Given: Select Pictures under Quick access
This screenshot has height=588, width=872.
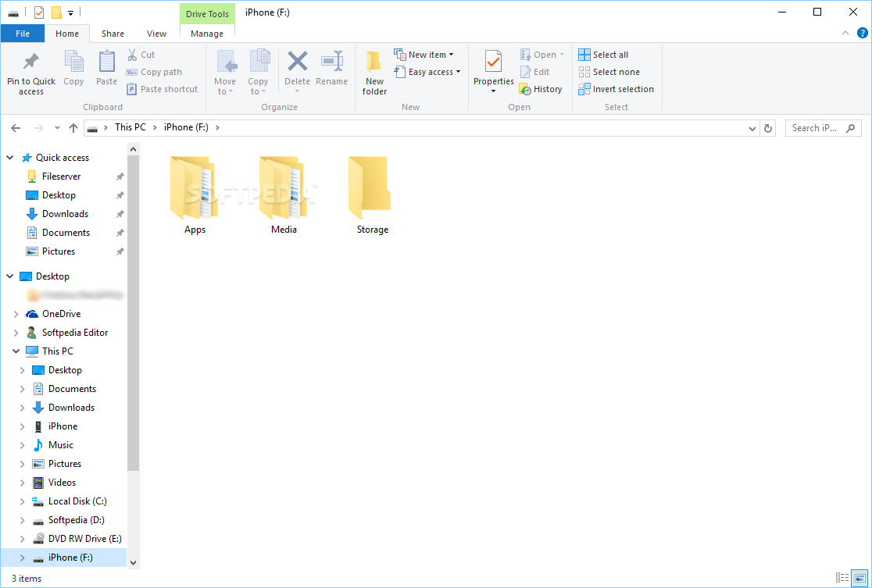Looking at the screenshot, I should coord(59,251).
